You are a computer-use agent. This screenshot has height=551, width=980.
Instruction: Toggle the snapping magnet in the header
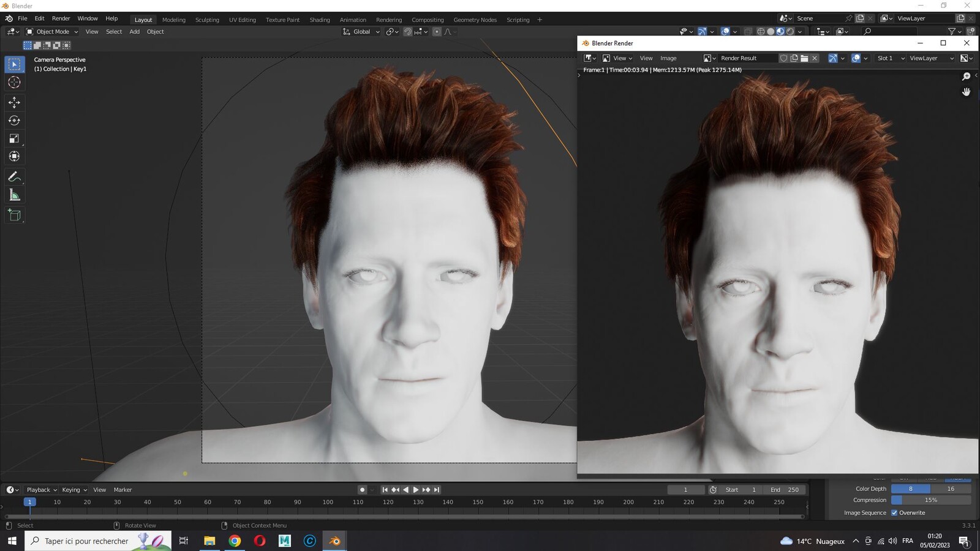click(408, 32)
